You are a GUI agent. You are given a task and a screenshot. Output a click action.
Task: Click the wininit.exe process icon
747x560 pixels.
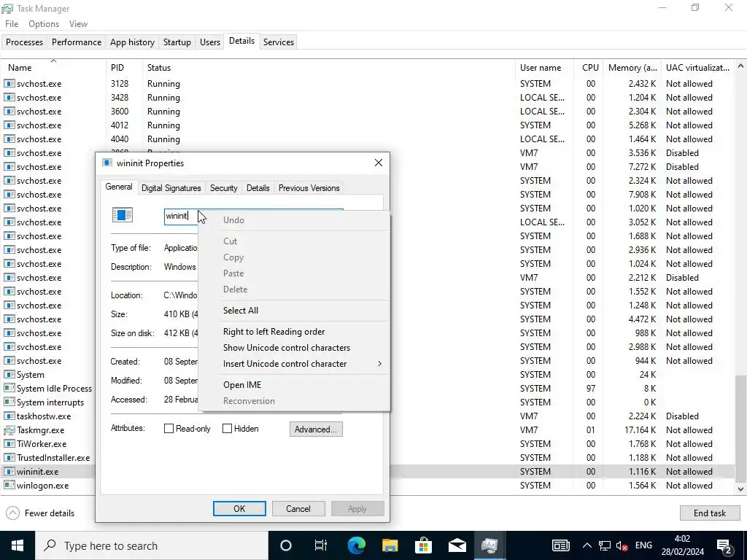point(9,472)
